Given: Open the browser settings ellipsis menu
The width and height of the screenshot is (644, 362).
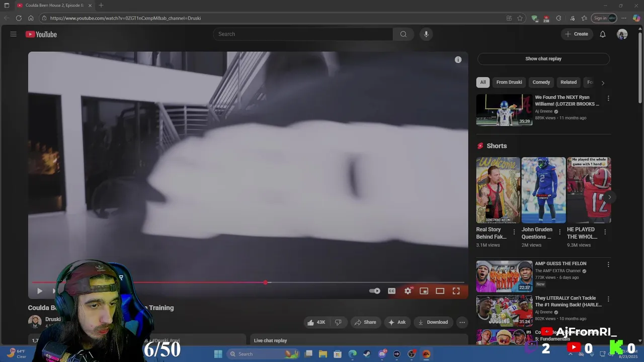Looking at the screenshot, I should tap(624, 18).
